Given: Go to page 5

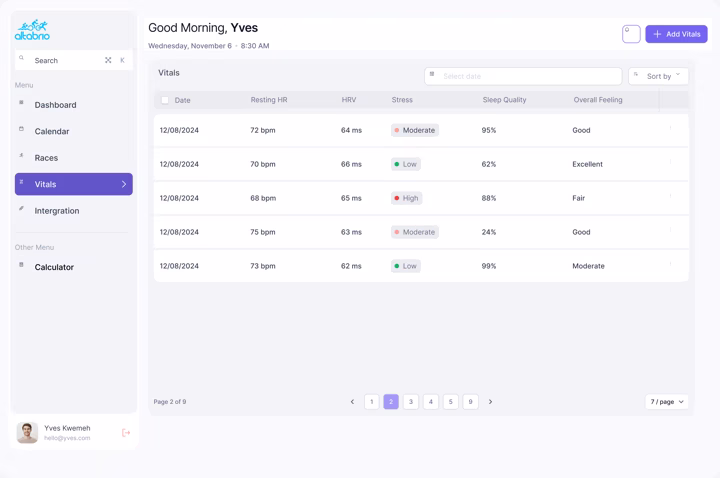Looking at the screenshot, I should pyautogui.click(x=450, y=402).
